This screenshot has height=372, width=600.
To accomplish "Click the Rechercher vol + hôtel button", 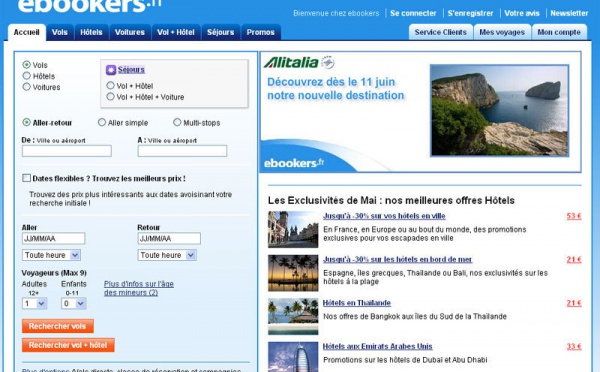I will coord(68,345).
